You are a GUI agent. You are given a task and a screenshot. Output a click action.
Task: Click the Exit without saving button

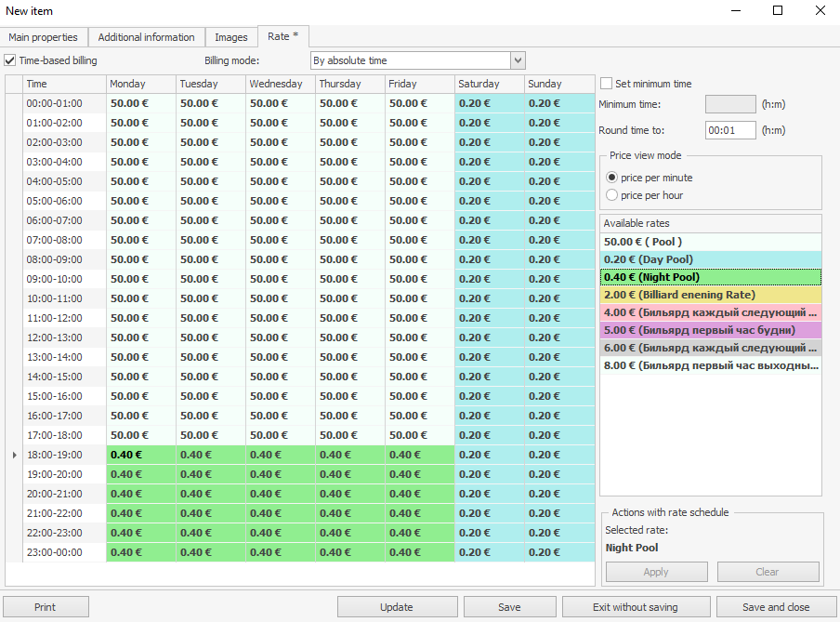click(x=637, y=607)
